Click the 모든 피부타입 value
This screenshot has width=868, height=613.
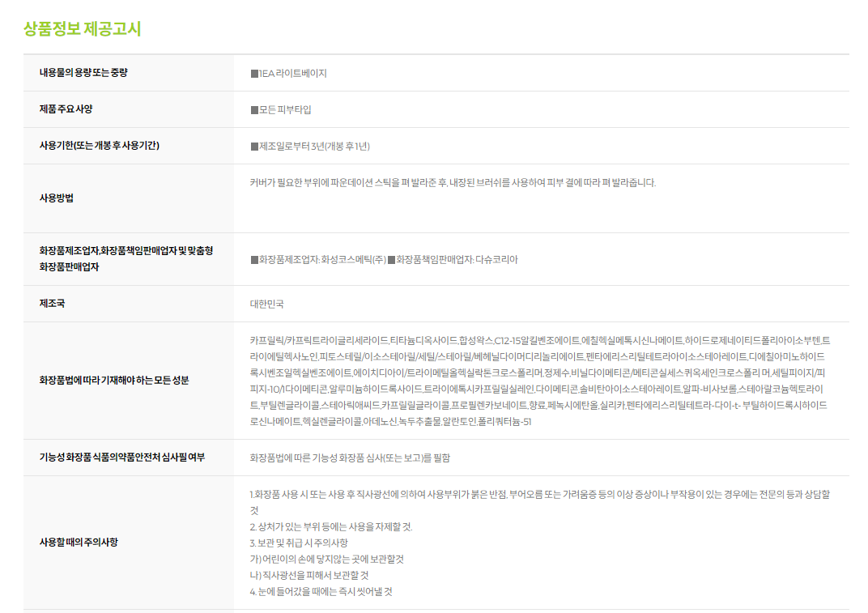click(x=281, y=109)
